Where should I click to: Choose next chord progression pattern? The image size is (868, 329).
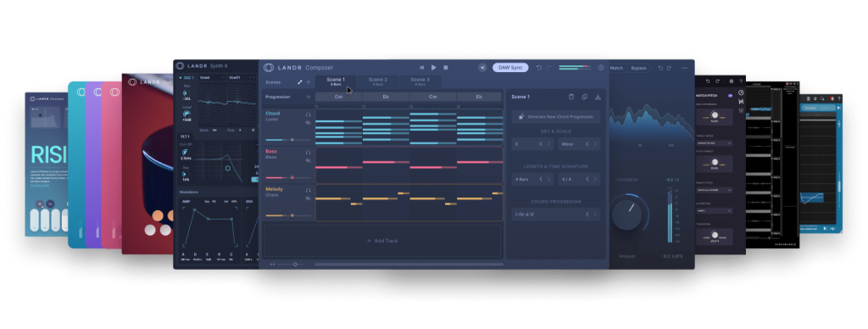596,215
